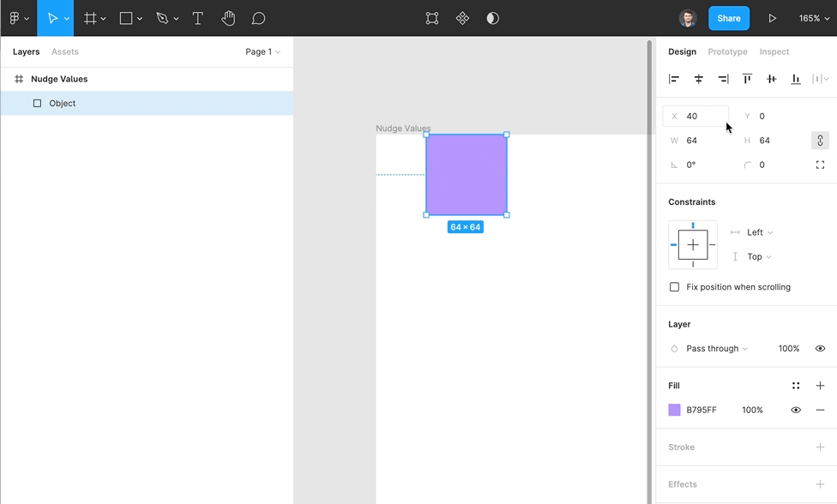Toggle fill visibility eye icon
The width and height of the screenshot is (837, 504).
coord(795,410)
